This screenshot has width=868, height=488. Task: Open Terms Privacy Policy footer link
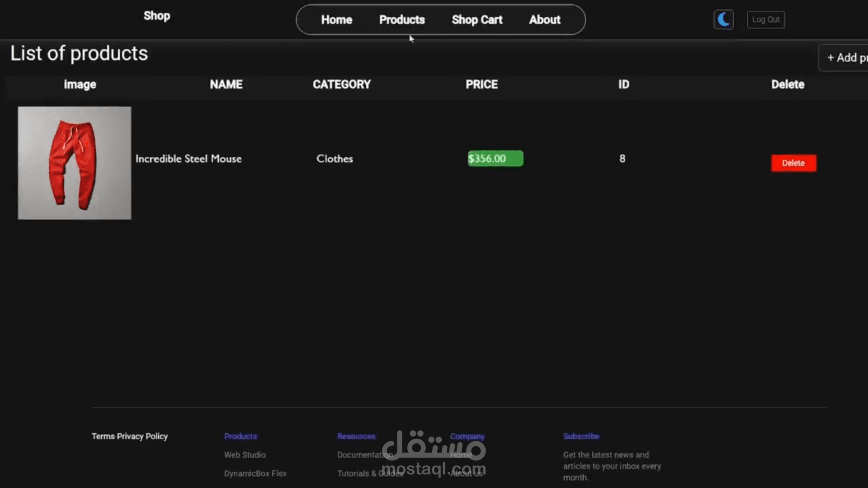click(x=130, y=436)
